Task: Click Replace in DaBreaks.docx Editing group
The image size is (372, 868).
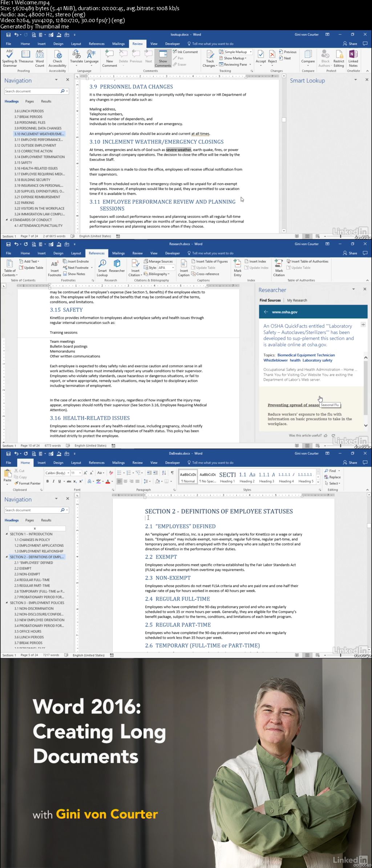Action: [332, 477]
